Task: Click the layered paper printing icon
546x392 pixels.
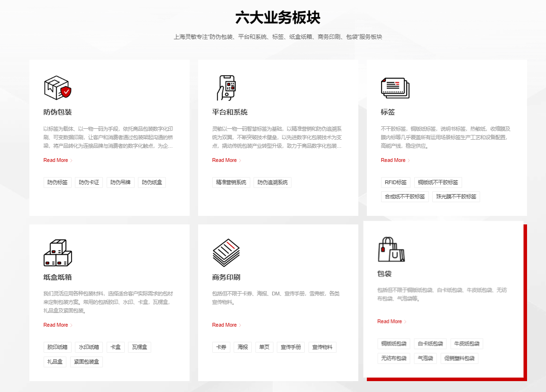Action: 226,252
